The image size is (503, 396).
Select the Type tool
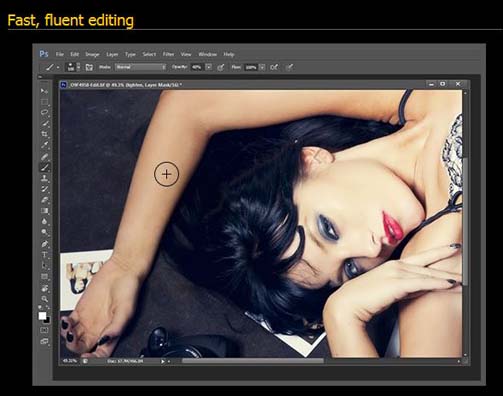44,255
